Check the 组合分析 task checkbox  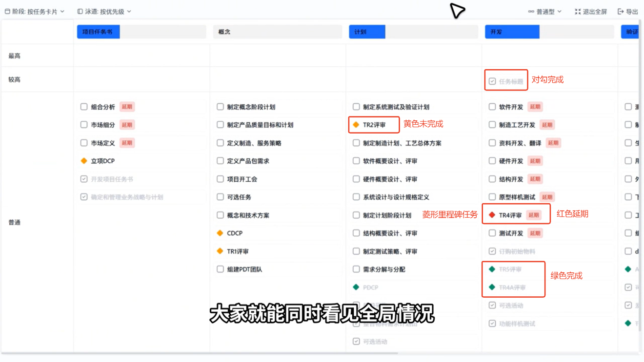point(84,107)
